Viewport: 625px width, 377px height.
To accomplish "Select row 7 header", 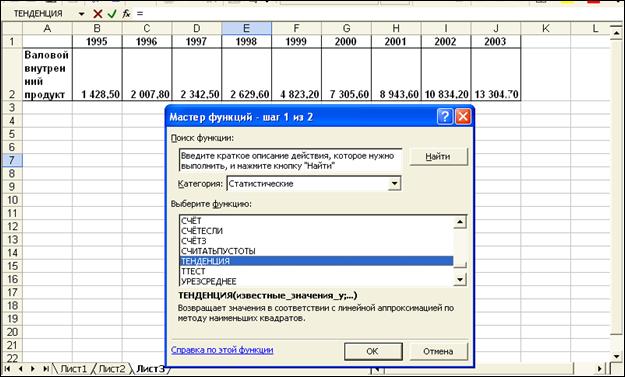I will pyautogui.click(x=12, y=160).
